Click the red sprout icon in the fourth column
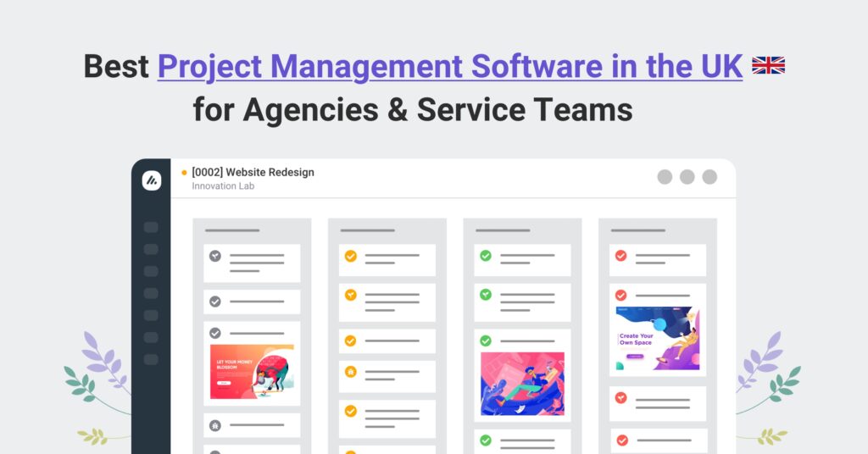 620,396
